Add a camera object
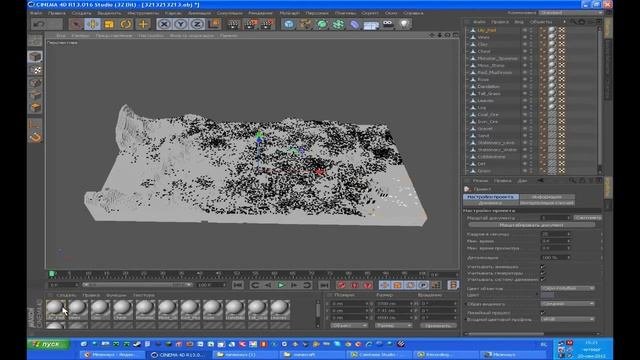Image resolution: width=640 pixels, height=360 pixels. point(388,24)
